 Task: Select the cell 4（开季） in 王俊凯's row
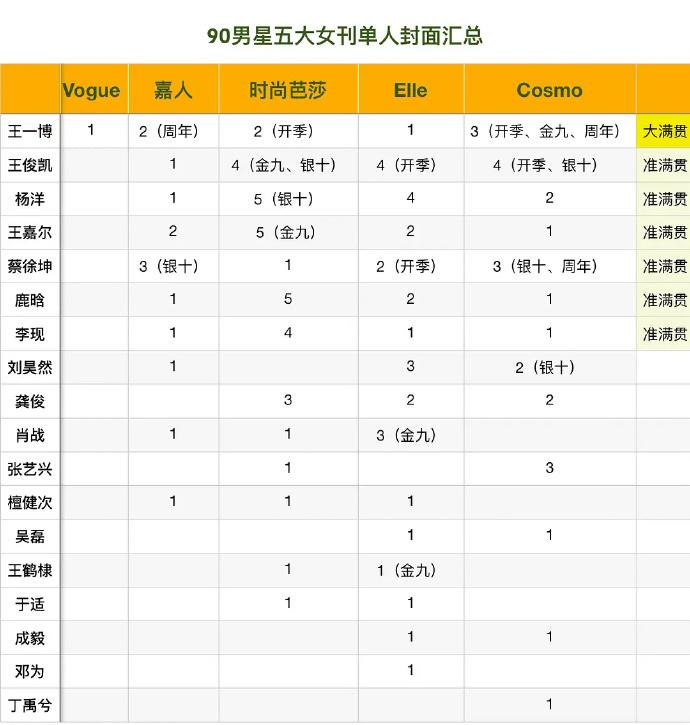tap(411, 165)
